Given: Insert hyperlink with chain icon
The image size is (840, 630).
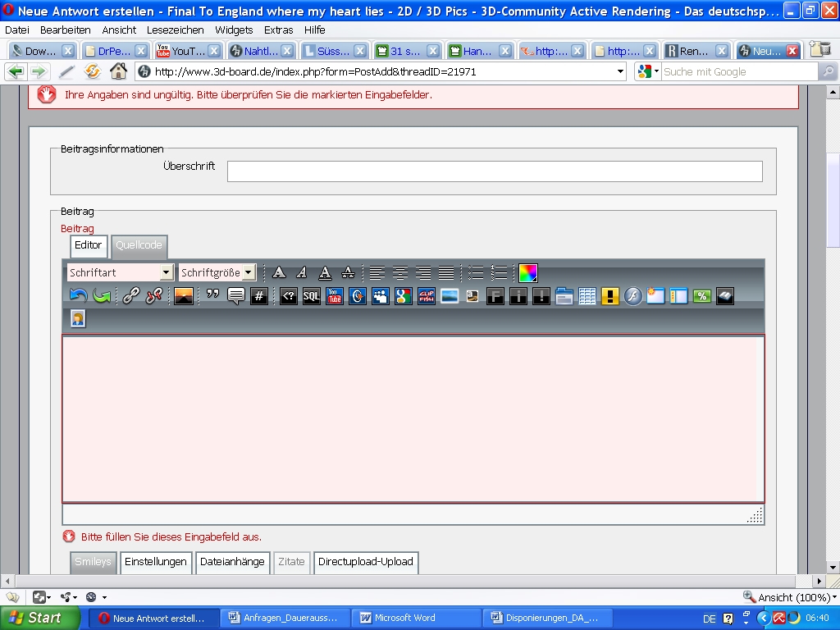Looking at the screenshot, I should [x=130, y=295].
